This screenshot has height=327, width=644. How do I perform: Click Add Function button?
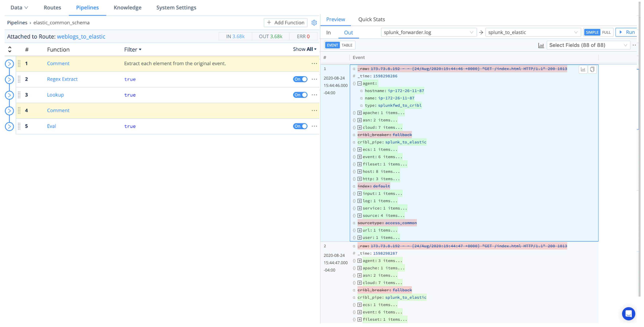tap(285, 22)
